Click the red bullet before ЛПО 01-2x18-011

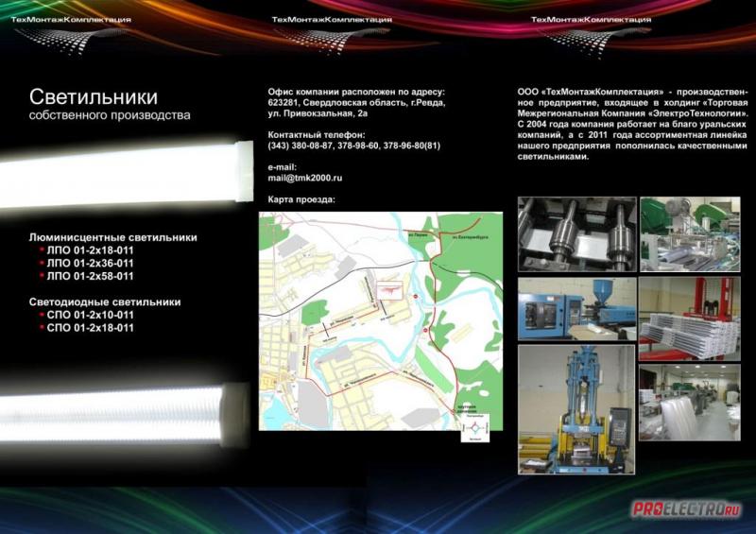click(x=42, y=250)
